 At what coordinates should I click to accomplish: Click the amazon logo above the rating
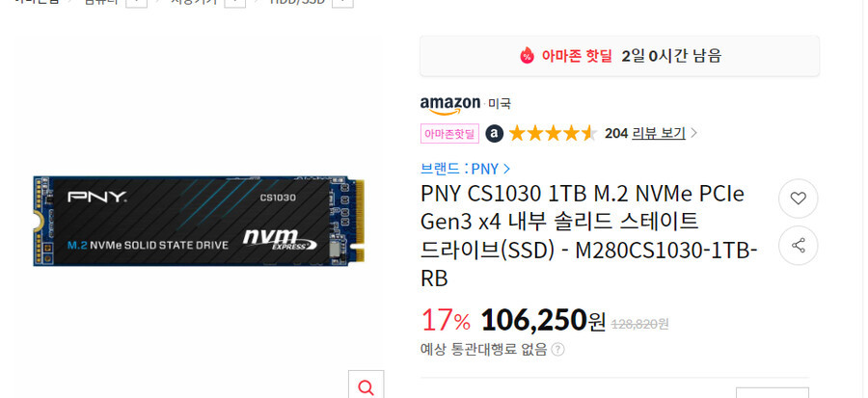point(450,104)
